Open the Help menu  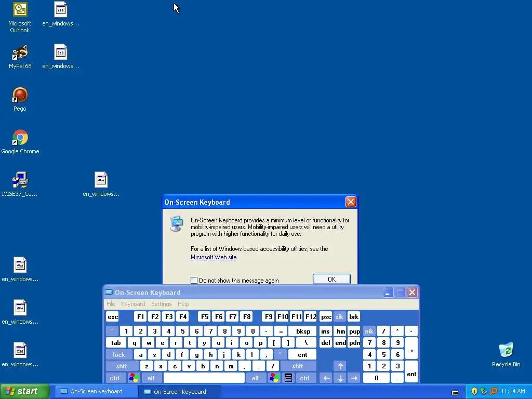[183, 304]
